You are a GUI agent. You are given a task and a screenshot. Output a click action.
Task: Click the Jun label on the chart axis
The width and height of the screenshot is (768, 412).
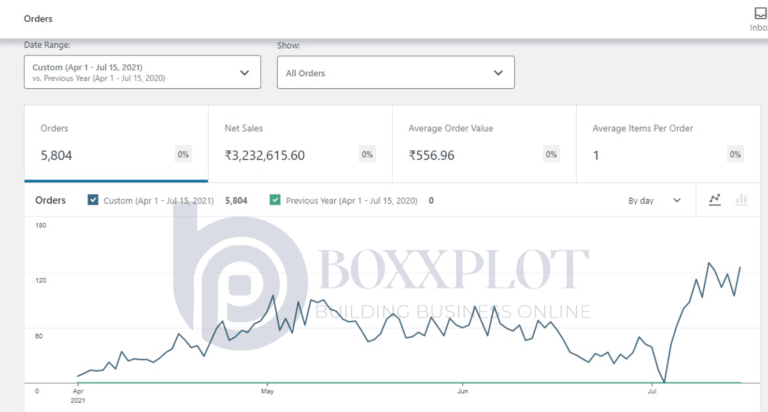pyautogui.click(x=462, y=391)
